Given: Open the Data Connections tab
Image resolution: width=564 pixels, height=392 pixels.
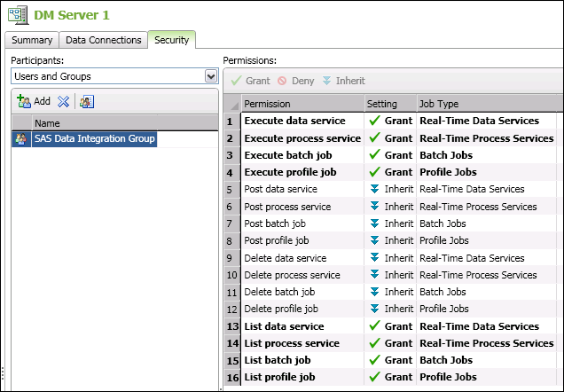Looking at the screenshot, I should (x=103, y=40).
